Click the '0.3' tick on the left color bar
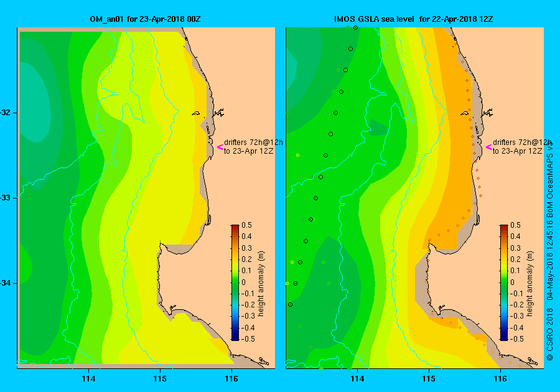Viewport: 560px width, 392px height. coord(247,248)
